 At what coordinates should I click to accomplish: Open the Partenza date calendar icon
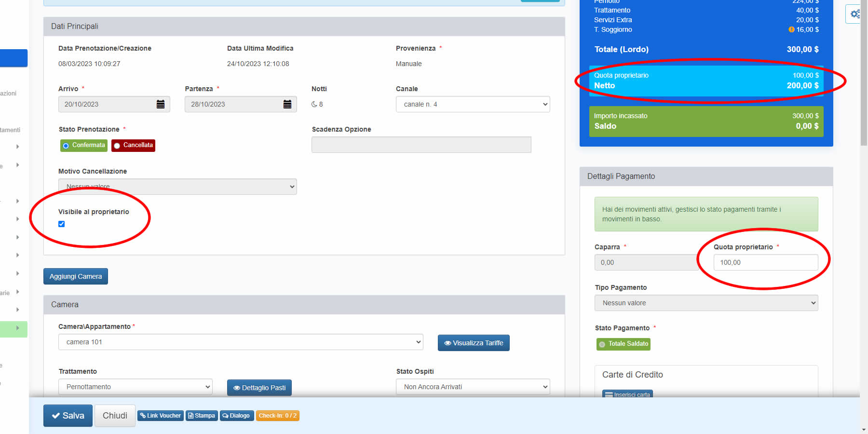point(287,104)
